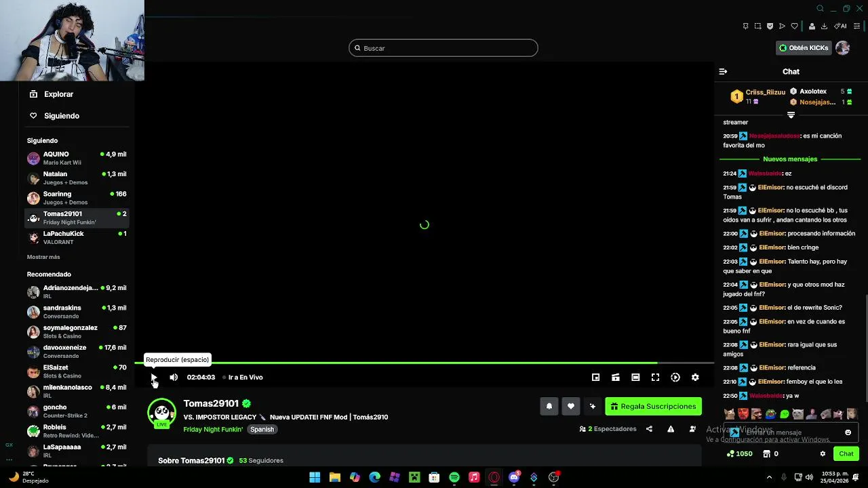Select the Spanish language tag
Screen dimensions: 868x488
[262, 430]
